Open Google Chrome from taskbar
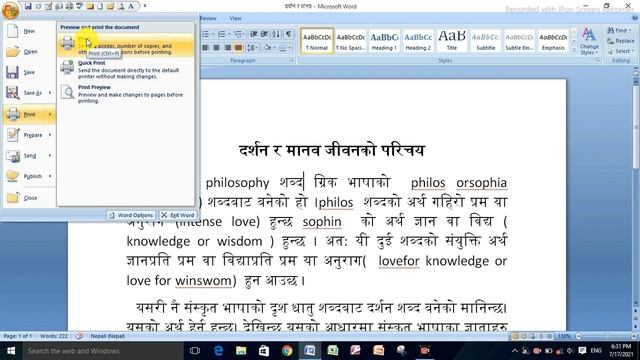 click(x=287, y=351)
